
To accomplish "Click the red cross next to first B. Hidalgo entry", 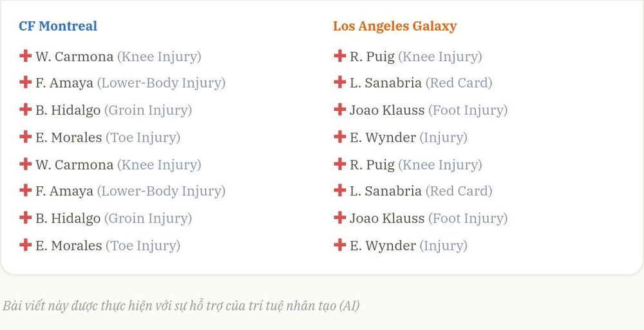I will point(26,110).
